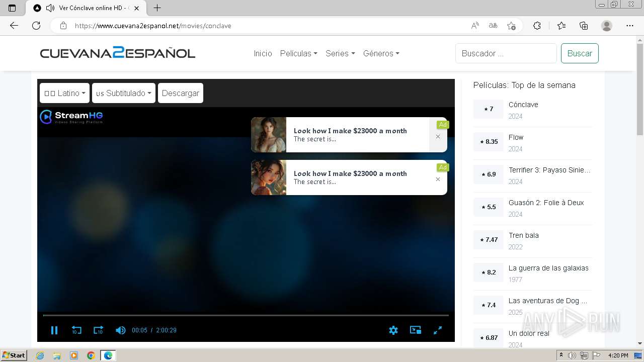Open browser extensions menu
The image size is (644, 362).
[537, 26]
